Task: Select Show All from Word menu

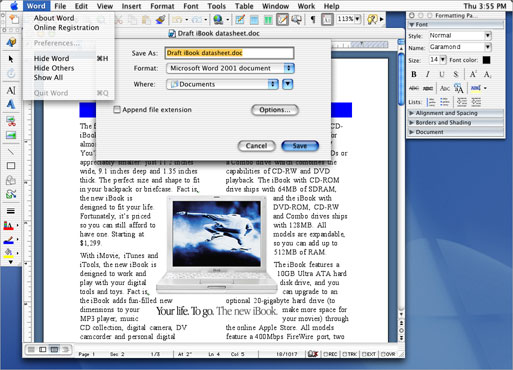Action: [48, 77]
